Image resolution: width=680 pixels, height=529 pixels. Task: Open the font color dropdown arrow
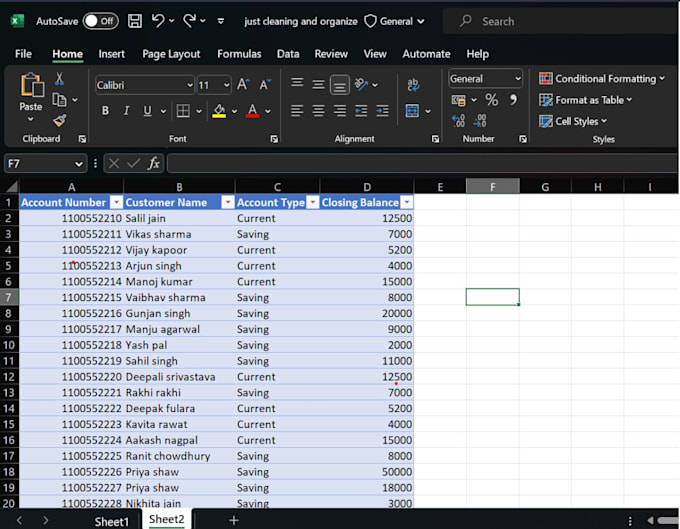[268, 111]
